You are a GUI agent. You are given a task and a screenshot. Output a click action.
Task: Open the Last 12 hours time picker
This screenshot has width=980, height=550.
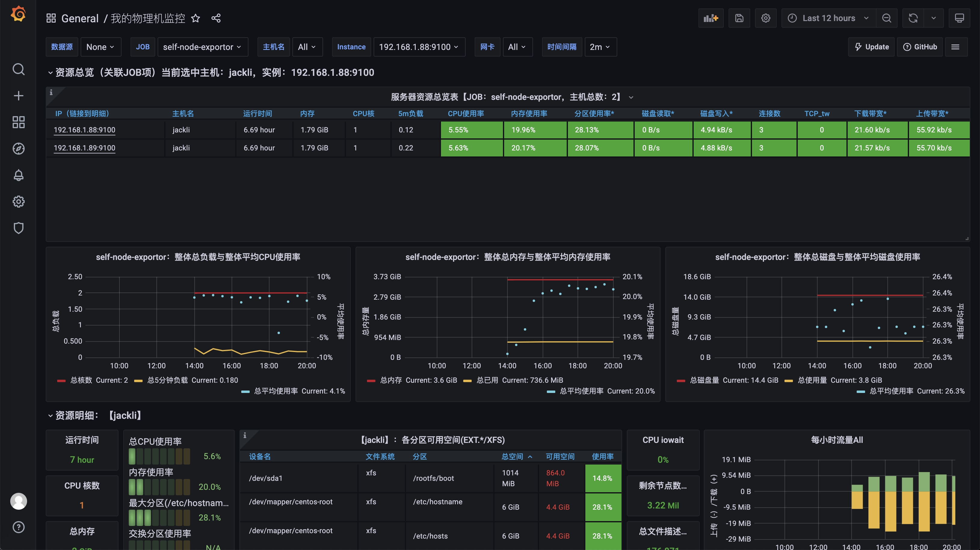pos(829,18)
